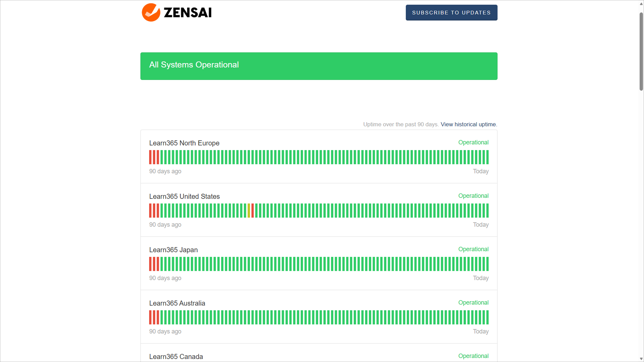The image size is (644, 362).
Task: Click the Learn365 United States component name
Action: pyautogui.click(x=184, y=196)
